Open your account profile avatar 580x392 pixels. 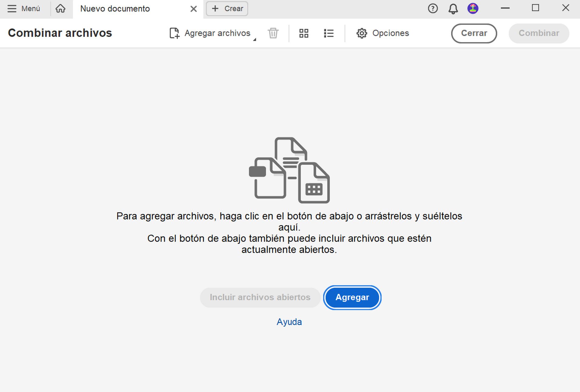coord(473,8)
